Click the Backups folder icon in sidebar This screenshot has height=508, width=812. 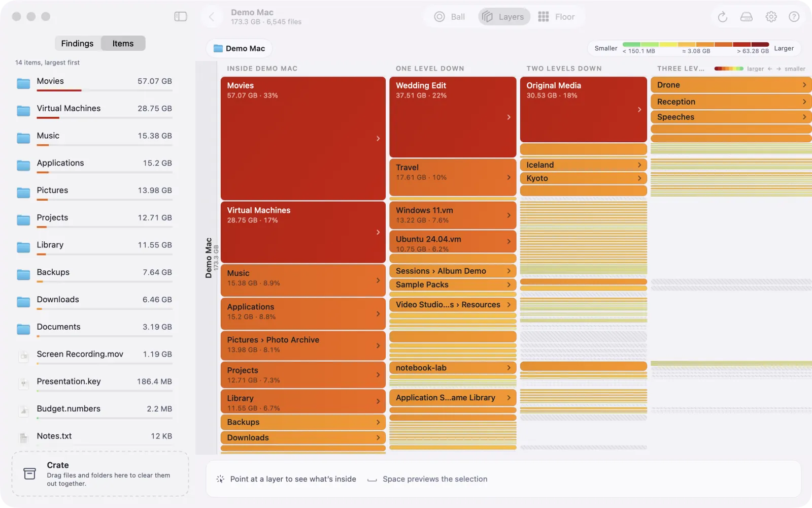point(23,274)
